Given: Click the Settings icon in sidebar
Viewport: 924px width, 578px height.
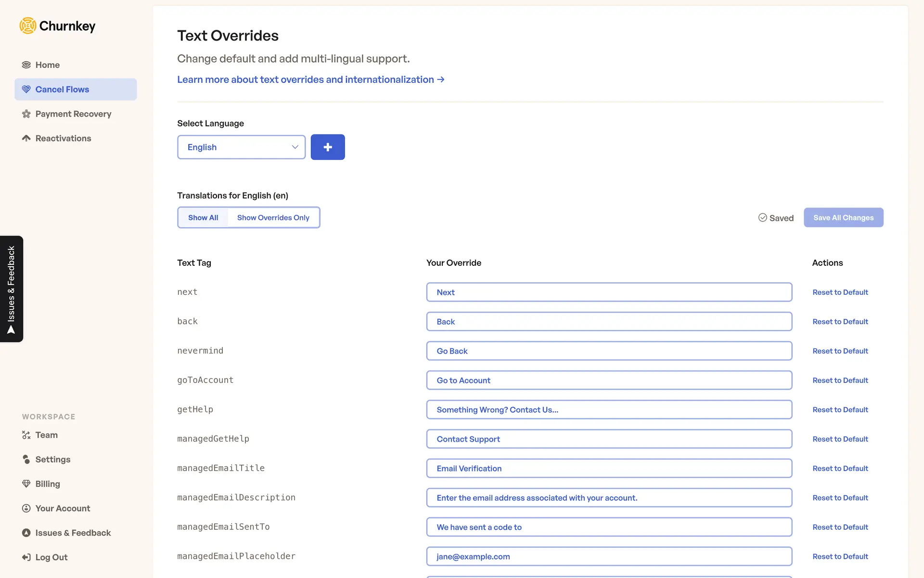Looking at the screenshot, I should coord(26,460).
